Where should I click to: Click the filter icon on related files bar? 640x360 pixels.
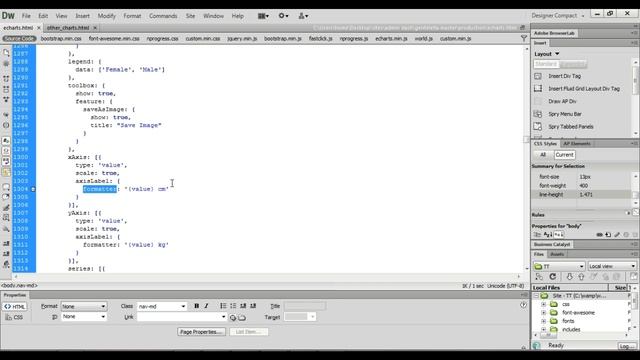point(524,38)
